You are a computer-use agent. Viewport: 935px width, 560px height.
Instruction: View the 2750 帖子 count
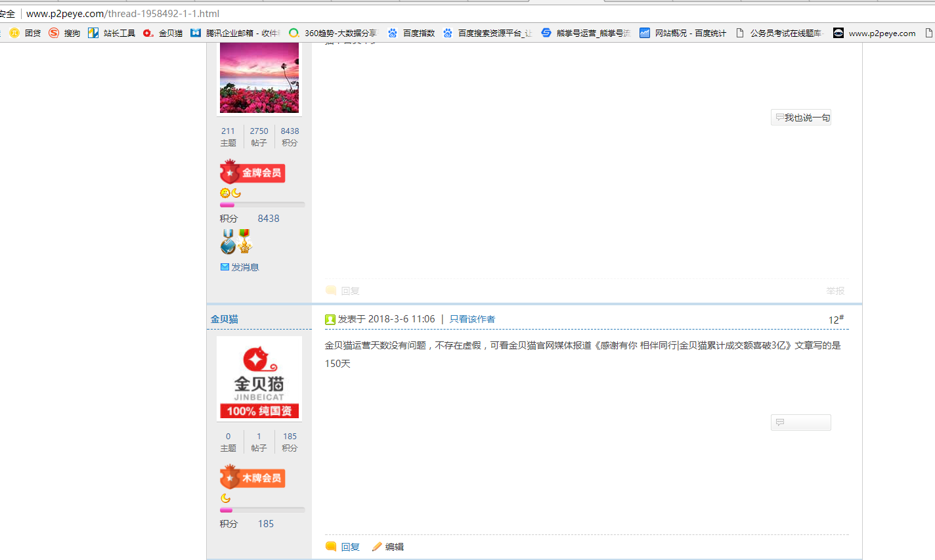[x=259, y=137]
